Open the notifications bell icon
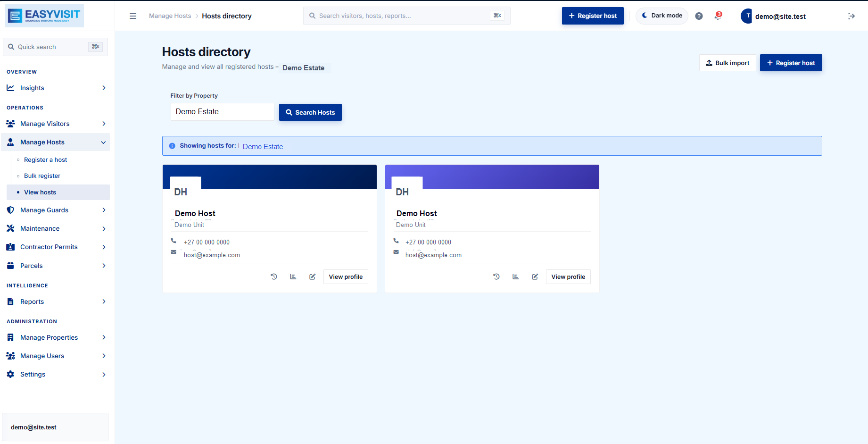This screenshot has height=444, width=868. [718, 16]
